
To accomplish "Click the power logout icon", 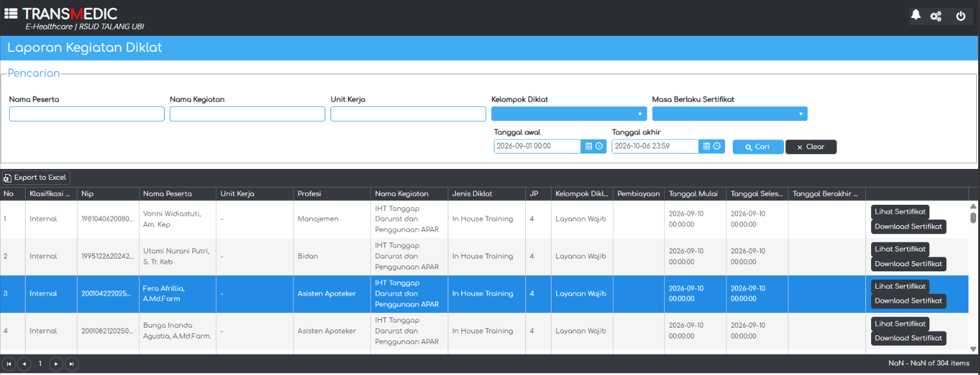I will 961,16.
